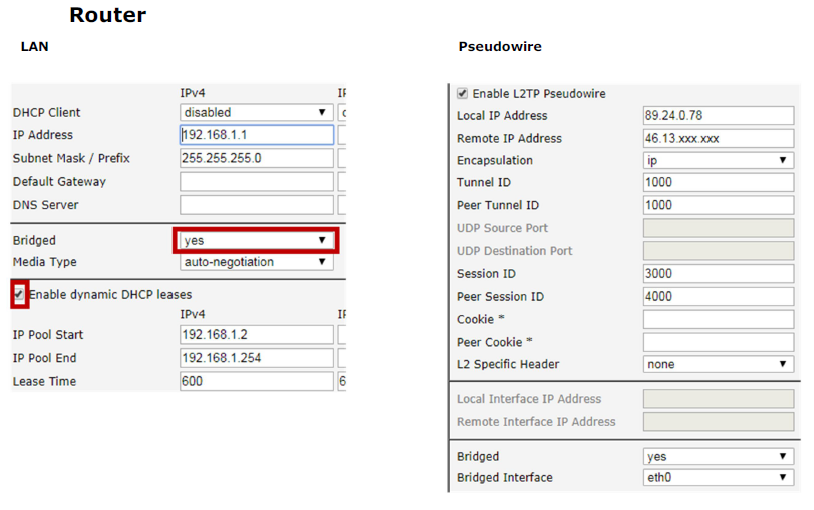Open the Pseudowire Bridged dropdown

pos(718,457)
